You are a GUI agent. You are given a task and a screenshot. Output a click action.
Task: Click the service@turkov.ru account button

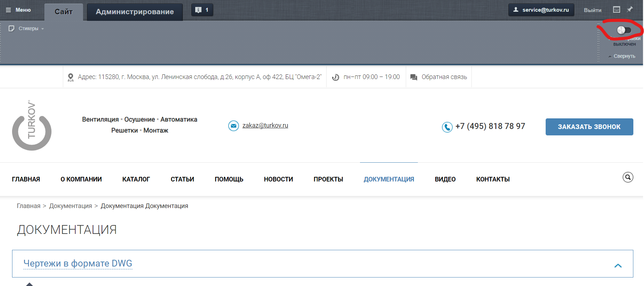(541, 10)
